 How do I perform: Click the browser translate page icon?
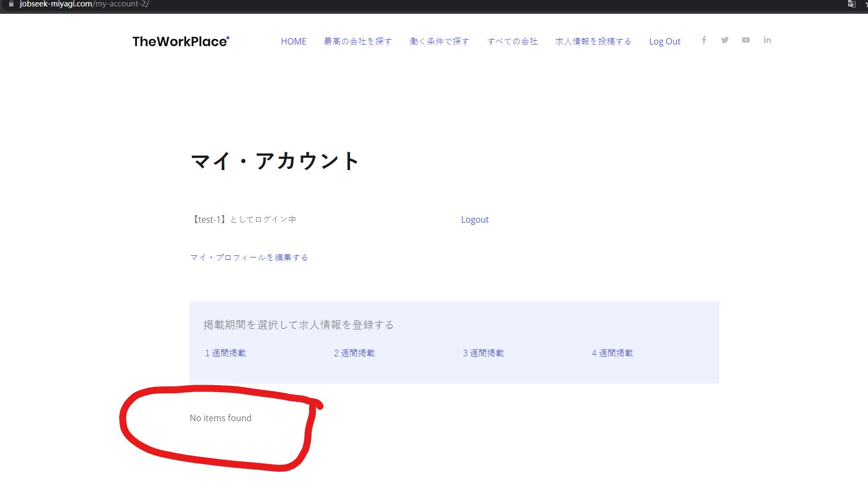coord(851,4)
